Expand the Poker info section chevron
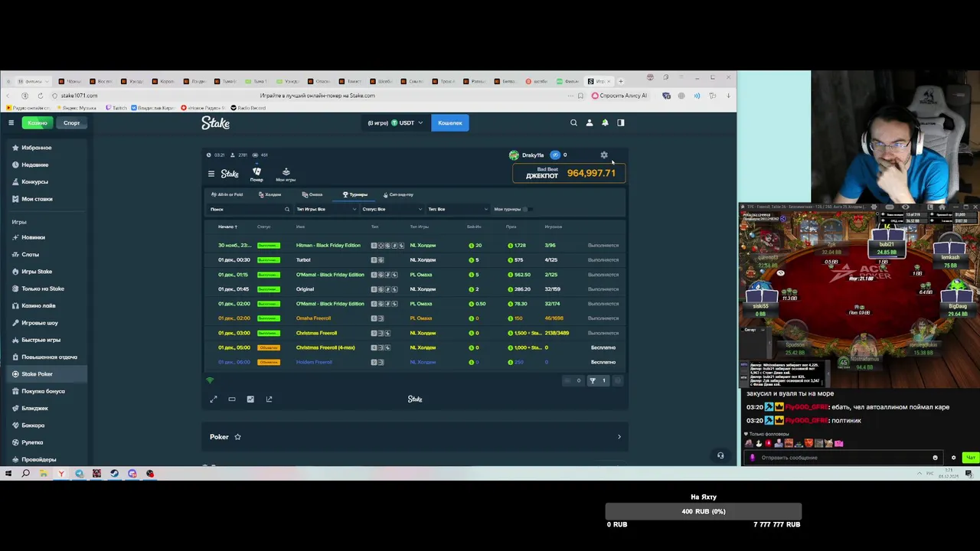980x551 pixels. (619, 437)
